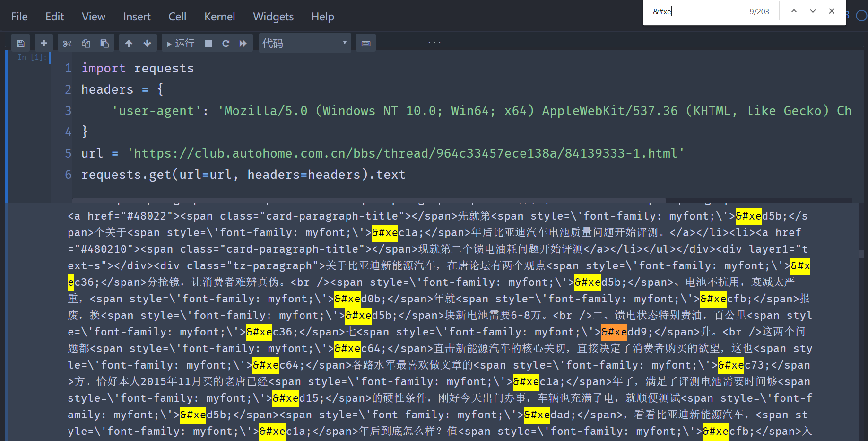Cut selected cell with scissors icon
Viewport: 868px width, 441px height.
pos(67,43)
